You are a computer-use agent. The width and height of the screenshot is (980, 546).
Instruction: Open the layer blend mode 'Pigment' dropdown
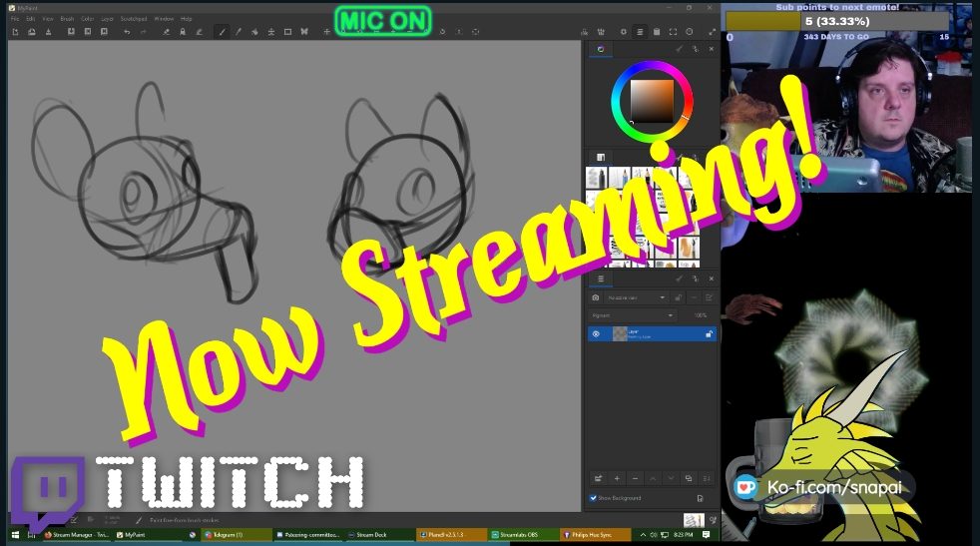pyautogui.click(x=632, y=315)
